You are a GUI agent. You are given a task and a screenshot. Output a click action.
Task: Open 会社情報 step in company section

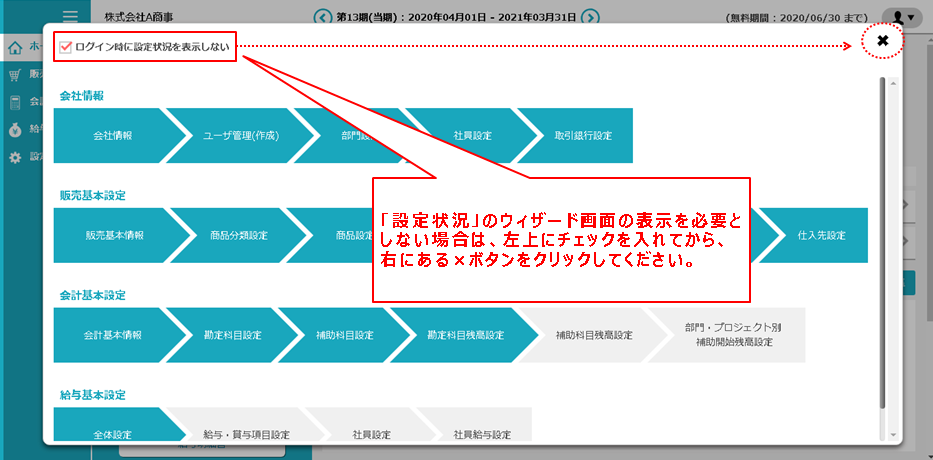[113, 136]
